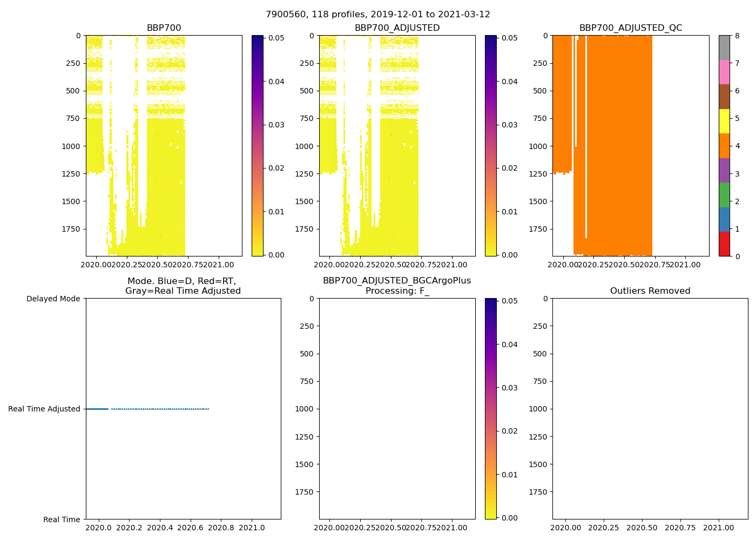
Task: Select the gray top segment of QC colorbar
Action: click(x=724, y=48)
